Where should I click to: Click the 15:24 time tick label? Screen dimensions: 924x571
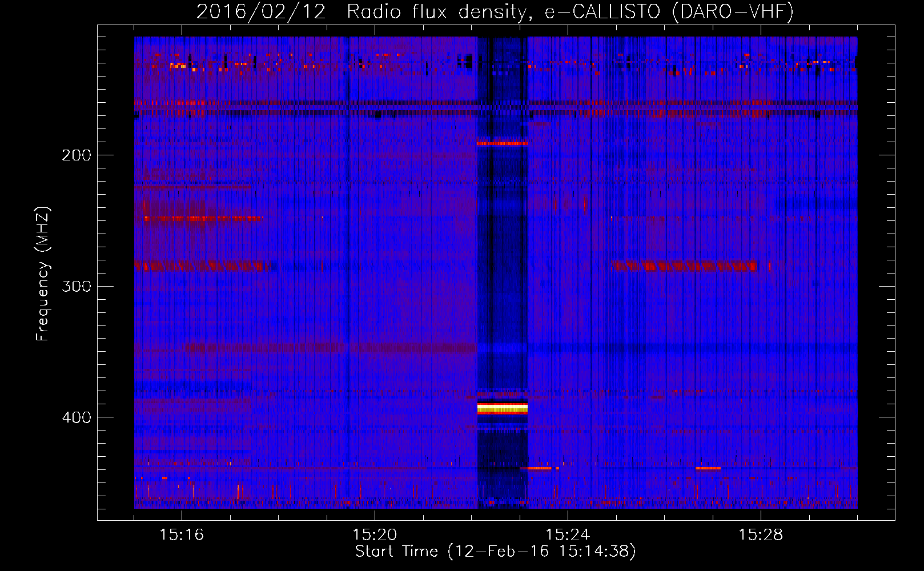[x=568, y=535]
